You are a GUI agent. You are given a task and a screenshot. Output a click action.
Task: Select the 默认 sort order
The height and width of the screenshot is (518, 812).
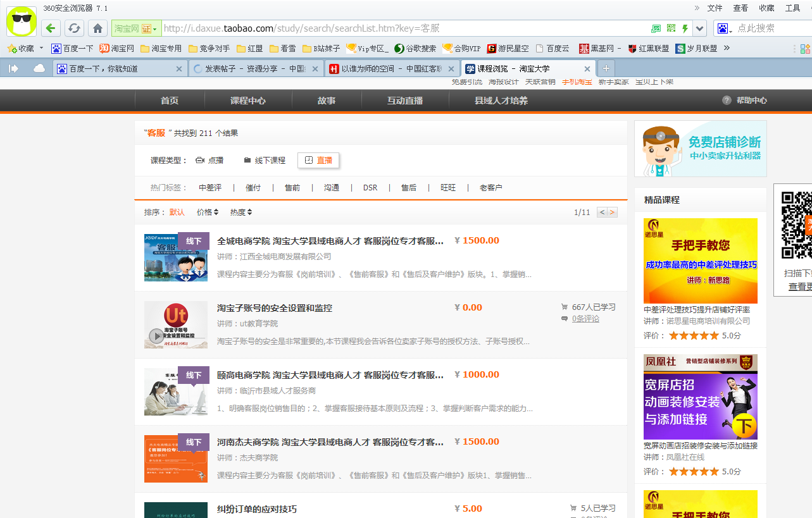tap(177, 213)
